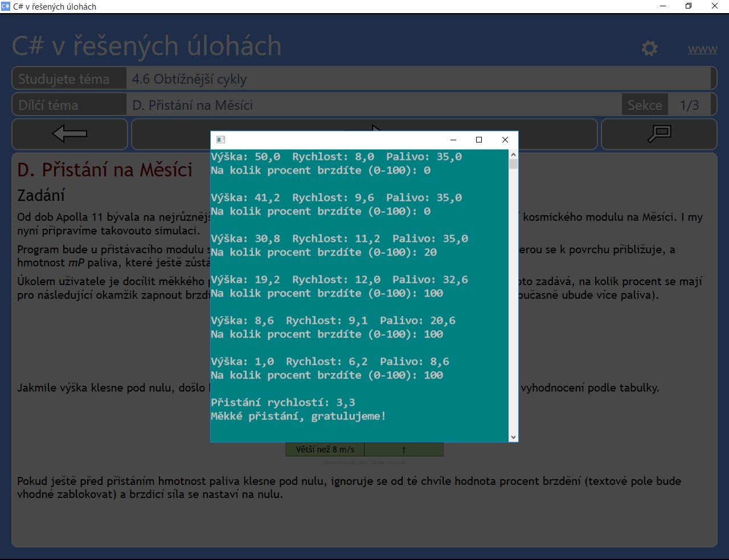The width and height of the screenshot is (729, 560).
Task: Minimize the main application window
Action: tap(663, 6)
